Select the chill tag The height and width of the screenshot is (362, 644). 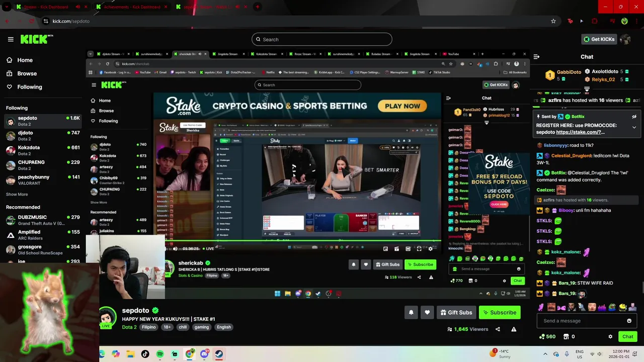tap(183, 327)
